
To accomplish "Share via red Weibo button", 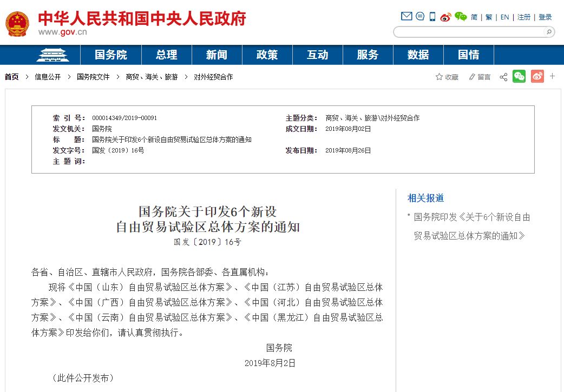I will [x=537, y=76].
